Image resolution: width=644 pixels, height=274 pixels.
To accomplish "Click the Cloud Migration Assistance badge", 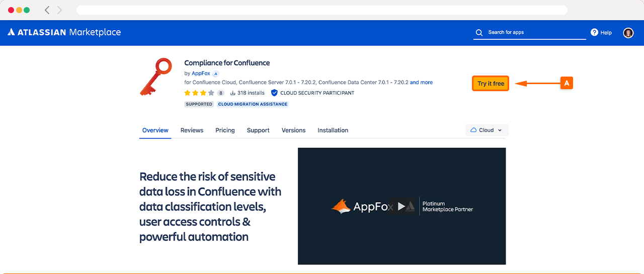I will pyautogui.click(x=253, y=104).
